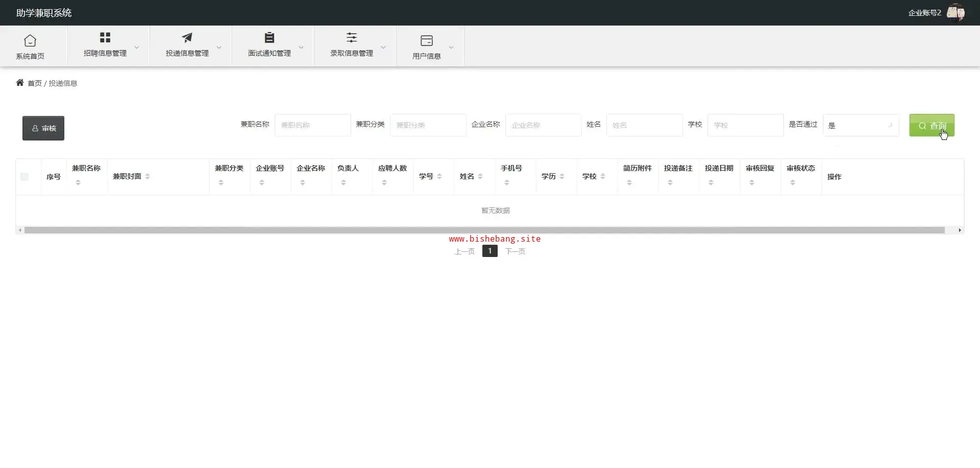This screenshot has width=980, height=468.
Task: Toggle the select-all checkbox in table header
Action: [24, 177]
